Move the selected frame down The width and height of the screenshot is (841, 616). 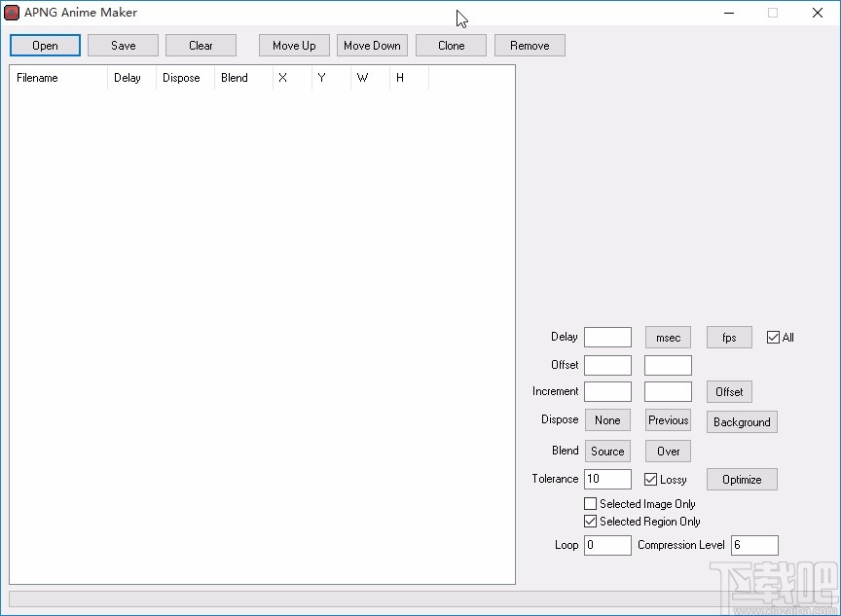coord(372,45)
